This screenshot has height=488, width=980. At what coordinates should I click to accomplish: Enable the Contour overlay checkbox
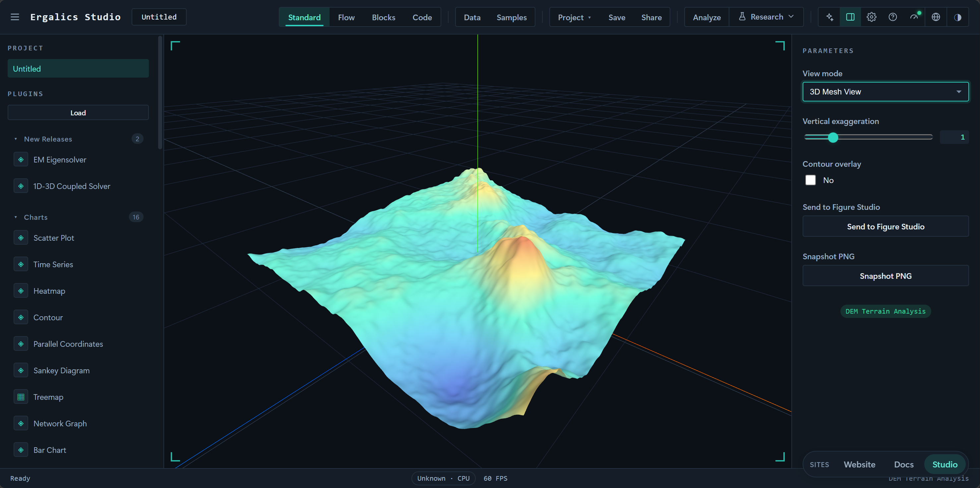coord(811,180)
